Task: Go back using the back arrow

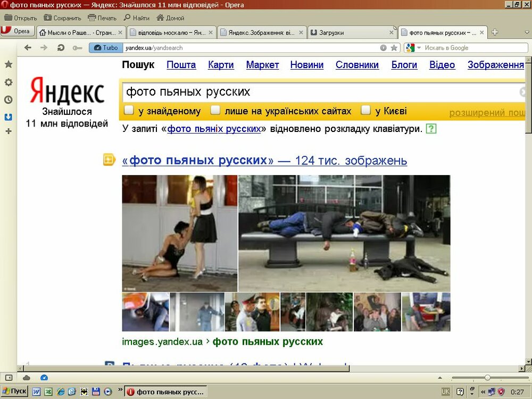Action: tap(28, 48)
